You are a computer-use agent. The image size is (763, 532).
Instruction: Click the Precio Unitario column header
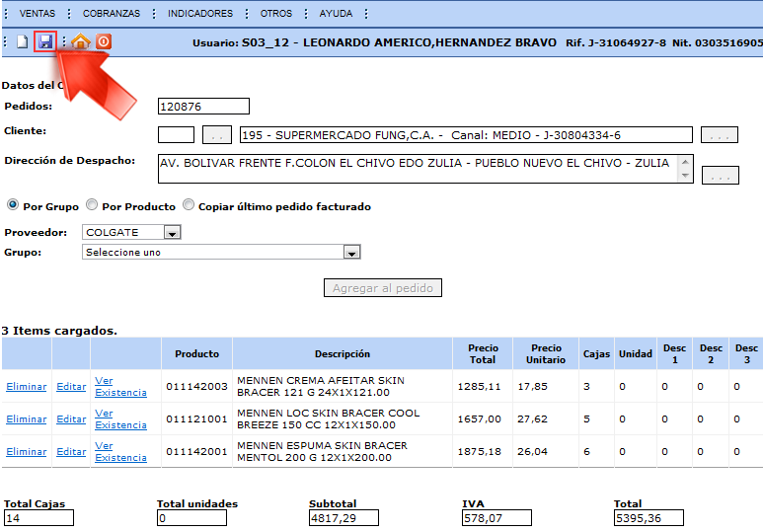[x=546, y=354]
